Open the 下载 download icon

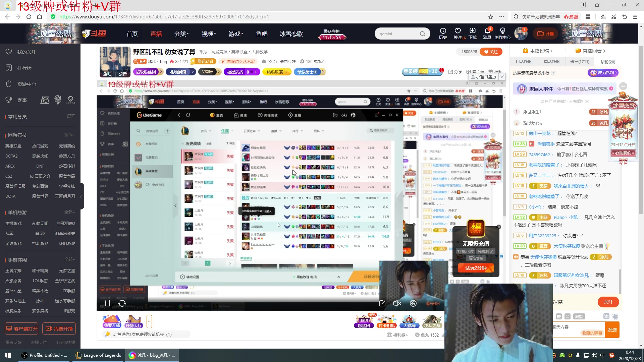pyautogui.click(x=473, y=34)
